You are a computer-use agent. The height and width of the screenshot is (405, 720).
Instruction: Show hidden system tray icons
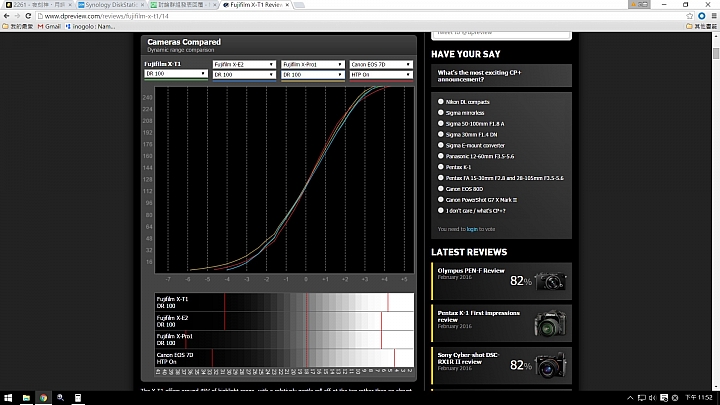coord(630,398)
